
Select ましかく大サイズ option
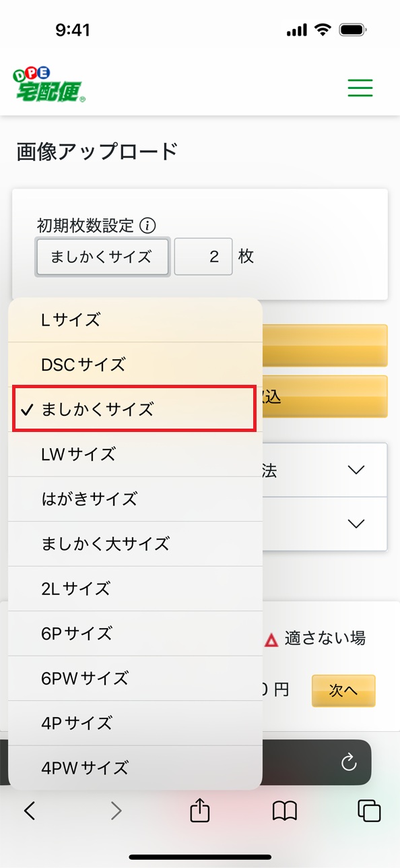(135, 544)
